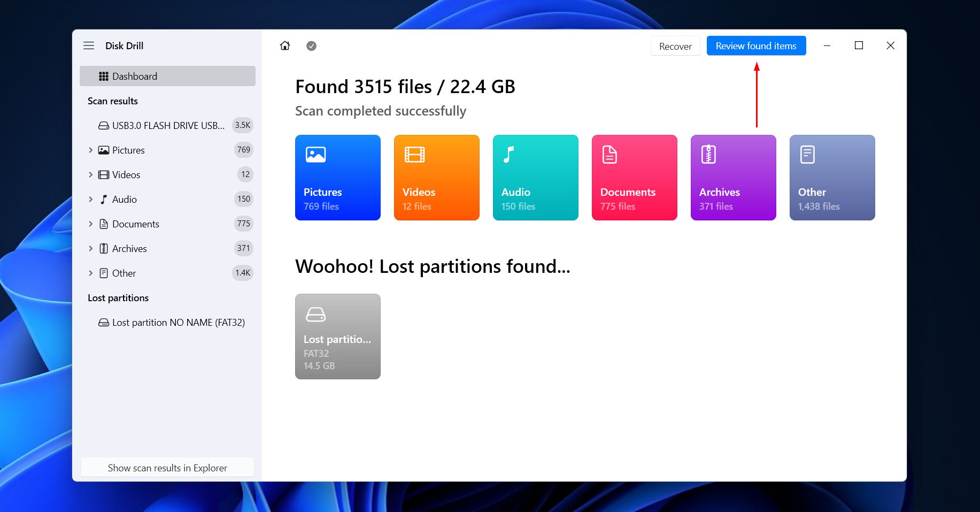Click the Recover button

pos(675,45)
